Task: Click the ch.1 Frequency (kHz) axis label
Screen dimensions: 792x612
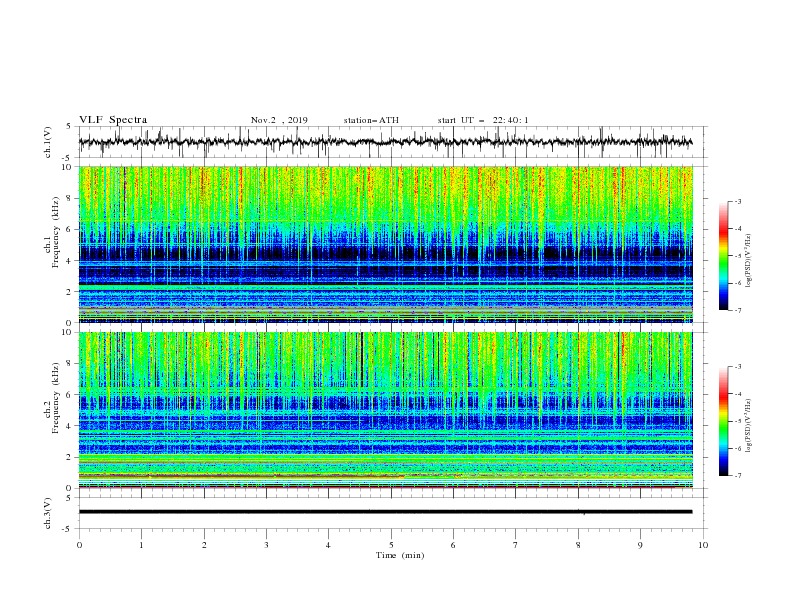Action: (52, 231)
